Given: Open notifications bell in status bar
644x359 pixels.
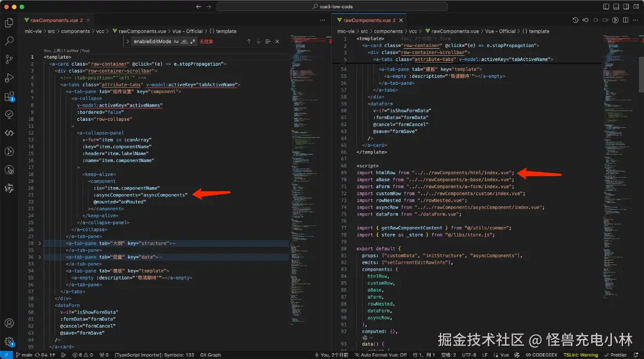Looking at the screenshot, I should (636, 355).
